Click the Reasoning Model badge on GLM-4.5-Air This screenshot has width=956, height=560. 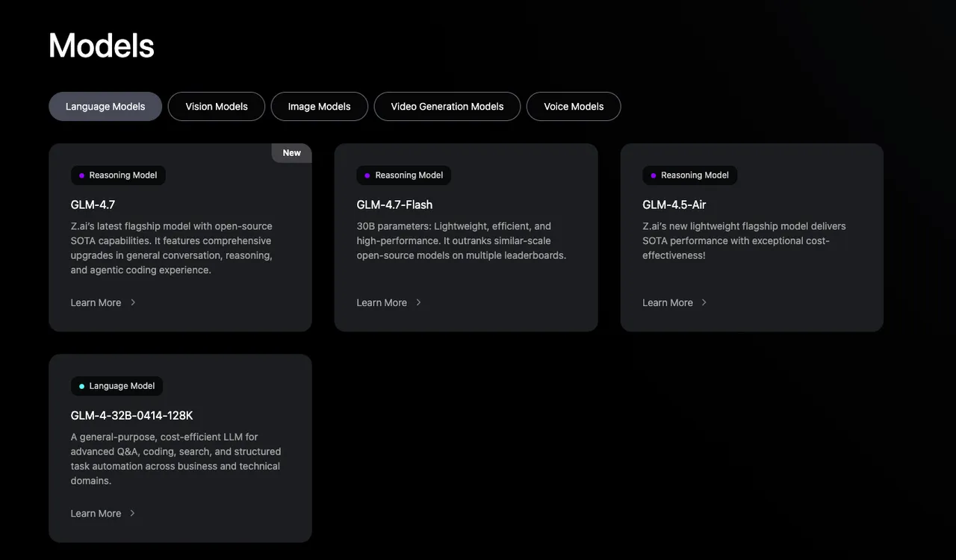click(689, 175)
